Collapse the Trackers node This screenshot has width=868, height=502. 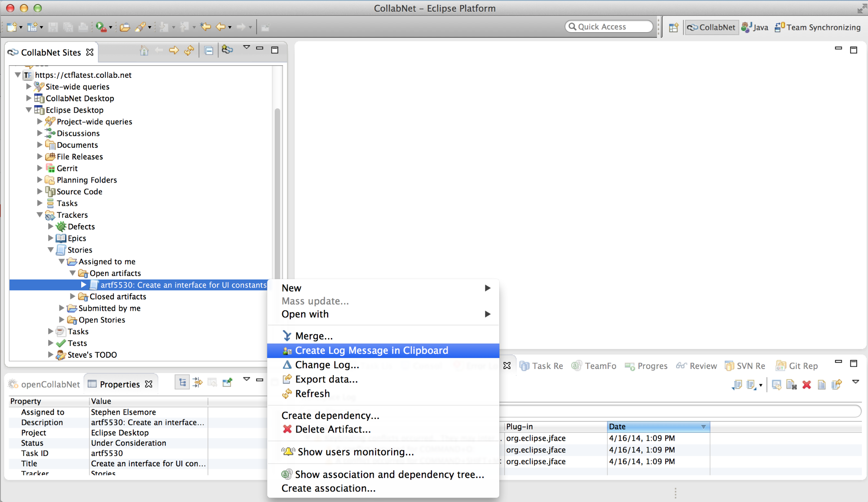(40, 215)
